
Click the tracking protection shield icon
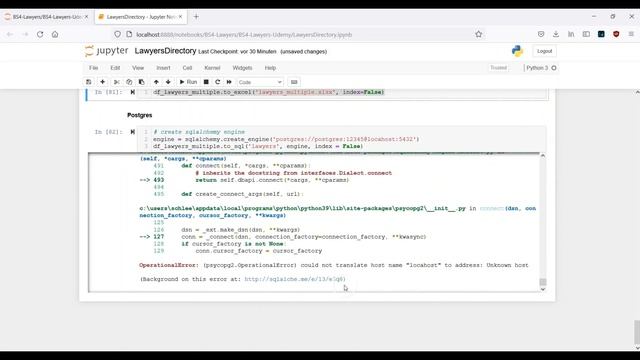coord(118,35)
